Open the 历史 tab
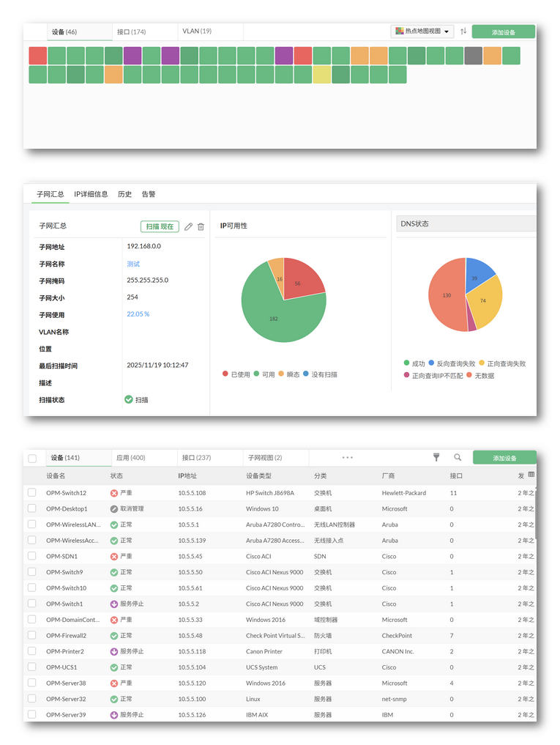This screenshot has height=745, width=560. click(124, 194)
